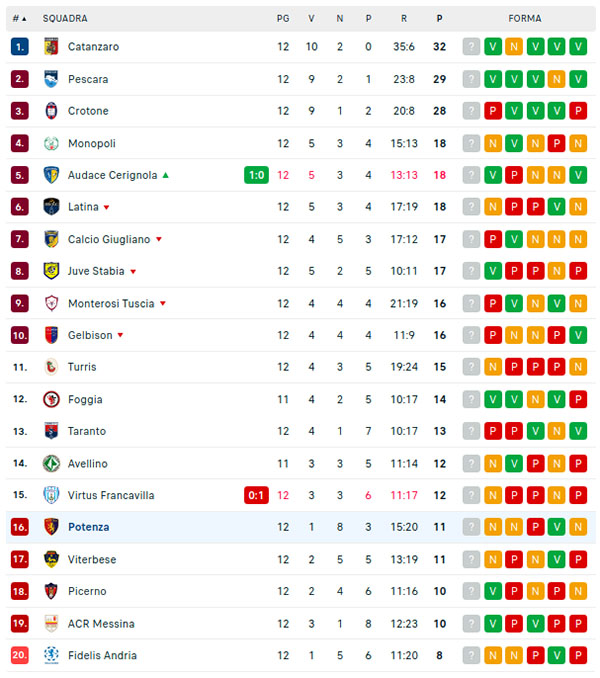Click the rank 20 position badge
The image size is (600, 678).
(20, 655)
